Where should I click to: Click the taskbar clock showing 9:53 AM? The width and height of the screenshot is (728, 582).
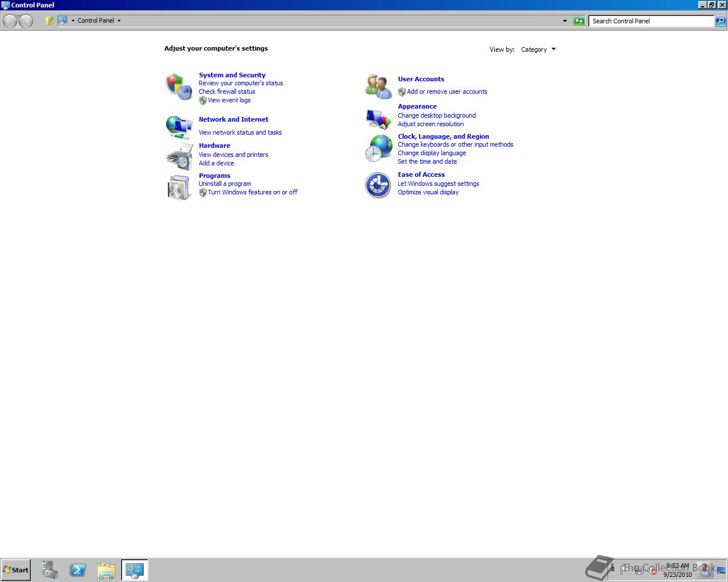tap(677, 570)
